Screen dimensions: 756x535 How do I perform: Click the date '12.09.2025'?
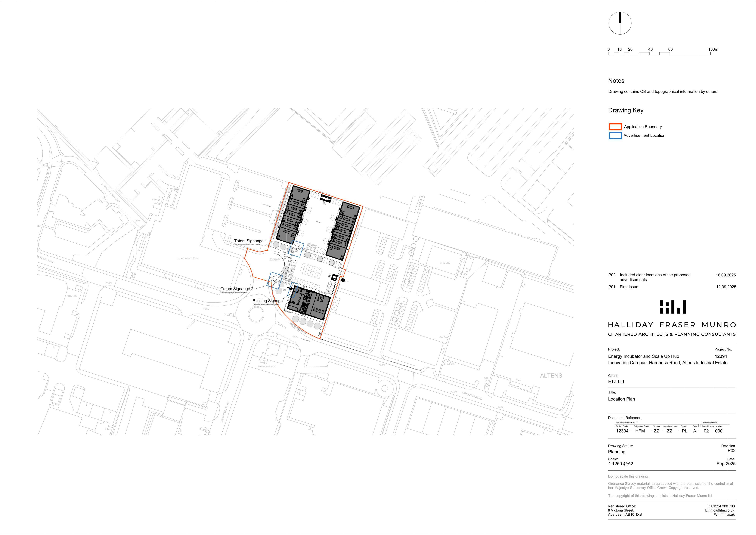[726, 287]
